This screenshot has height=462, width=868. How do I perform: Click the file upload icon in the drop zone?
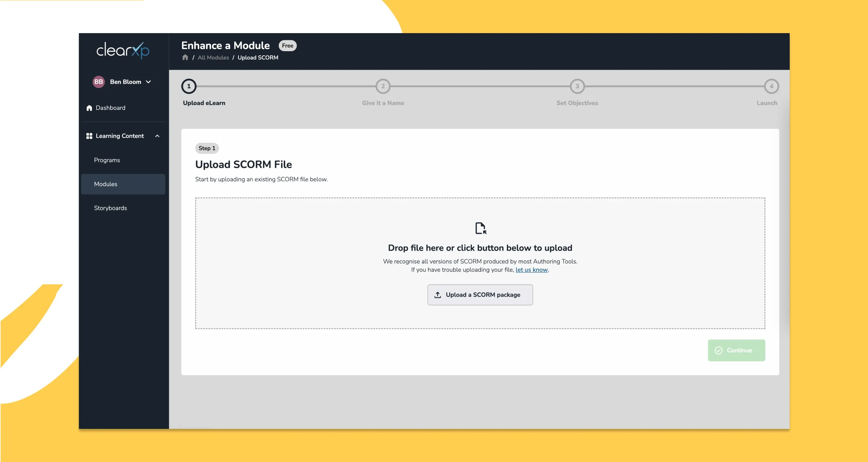tap(480, 228)
